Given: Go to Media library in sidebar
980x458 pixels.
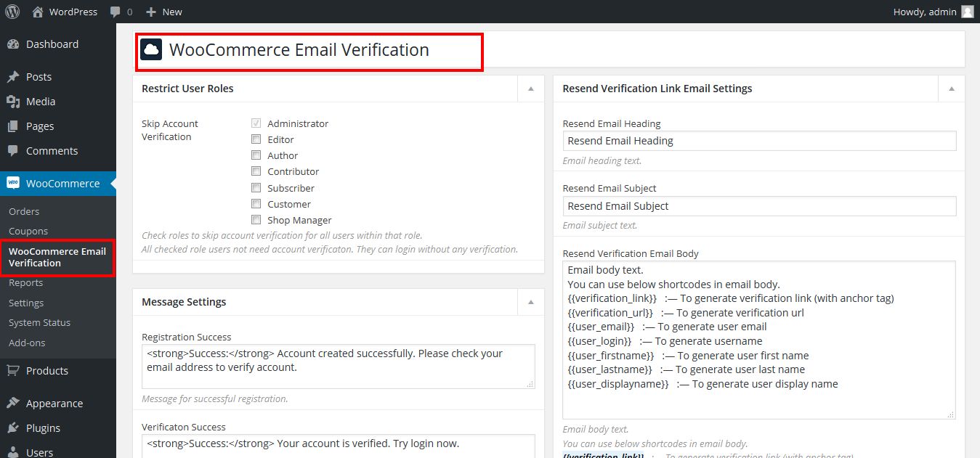Looking at the screenshot, I should [x=40, y=102].
